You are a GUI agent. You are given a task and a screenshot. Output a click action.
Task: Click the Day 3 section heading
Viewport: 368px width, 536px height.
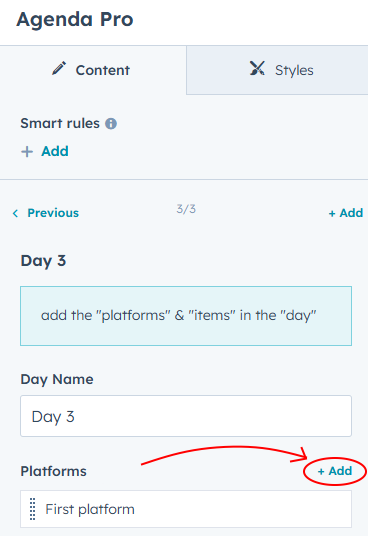[43, 261]
